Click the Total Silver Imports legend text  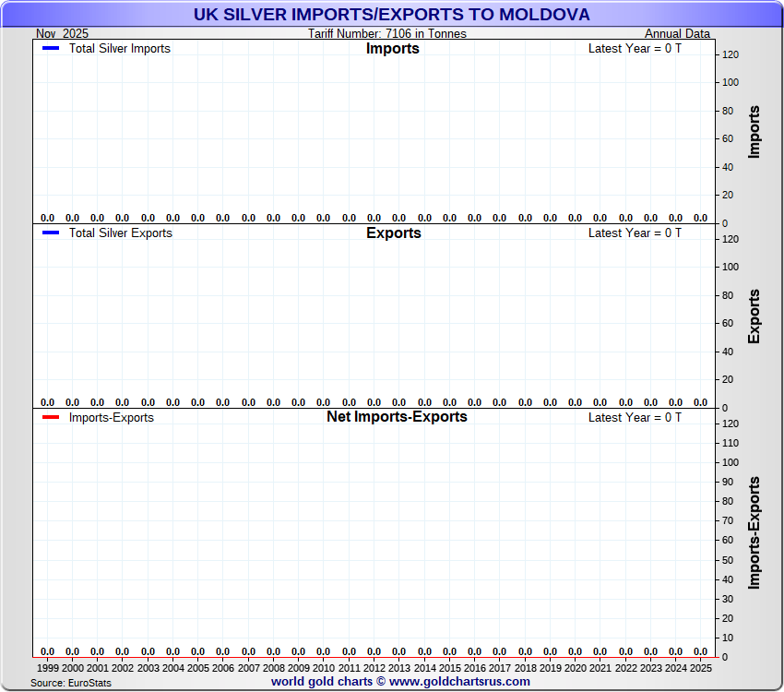click(119, 48)
